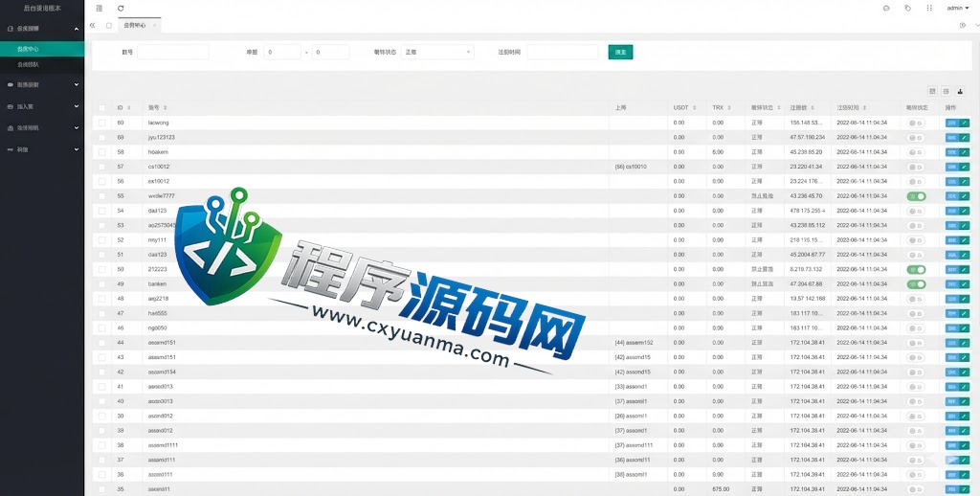Click the username cell 'laowong'
Image resolution: width=980 pixels, height=496 pixels.
(x=159, y=123)
